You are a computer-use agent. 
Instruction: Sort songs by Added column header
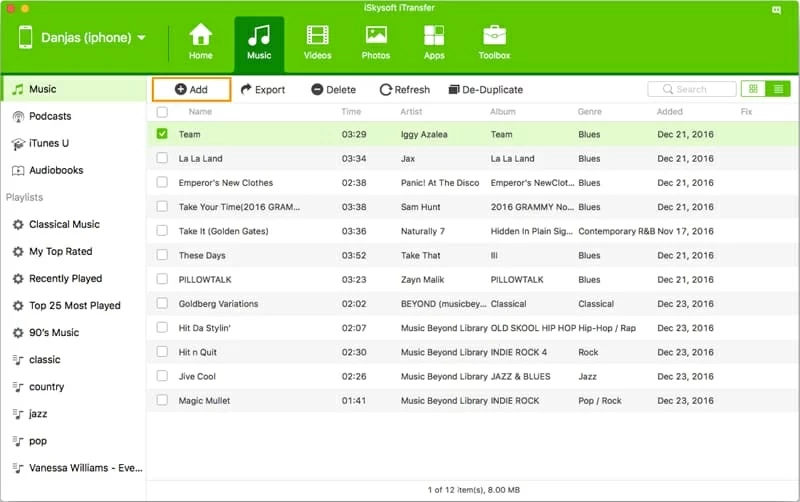click(670, 112)
